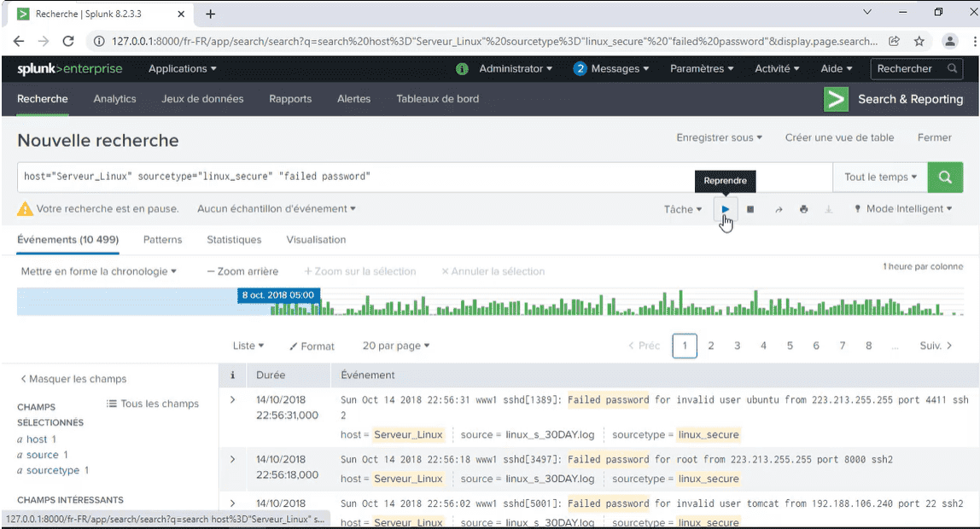Click Zoom arrière on timeline
The width and height of the screenshot is (980, 529).
tap(242, 271)
